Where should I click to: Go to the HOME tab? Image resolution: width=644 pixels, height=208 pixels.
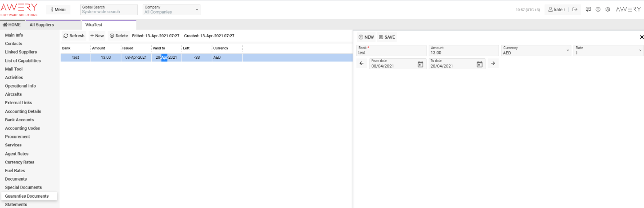(12, 25)
